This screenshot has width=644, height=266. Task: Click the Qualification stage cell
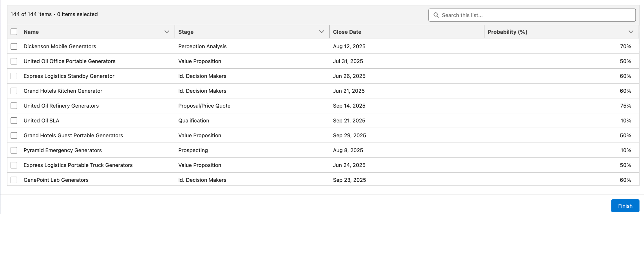tap(194, 121)
